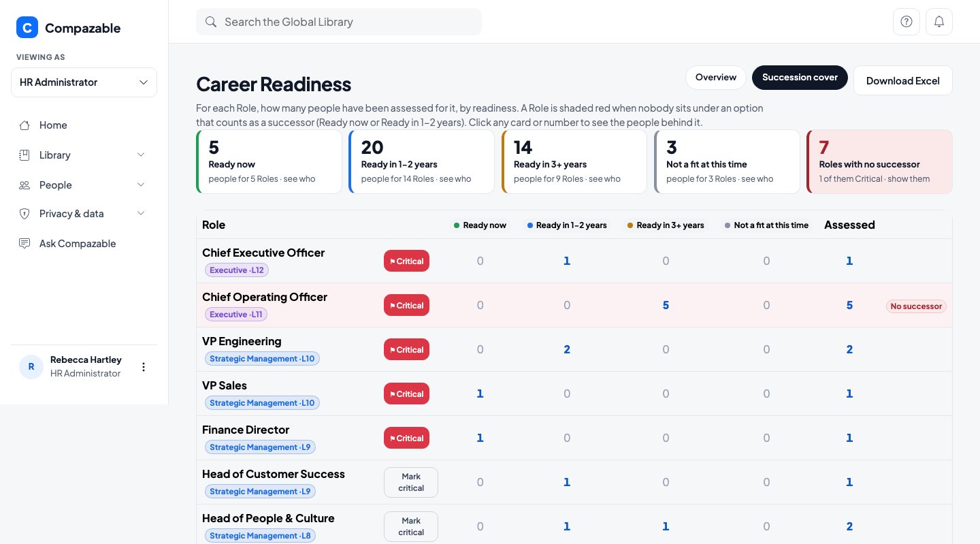Toggle Critical flag on VP Sales
Viewport: 980px width, 544px height.
tap(406, 394)
